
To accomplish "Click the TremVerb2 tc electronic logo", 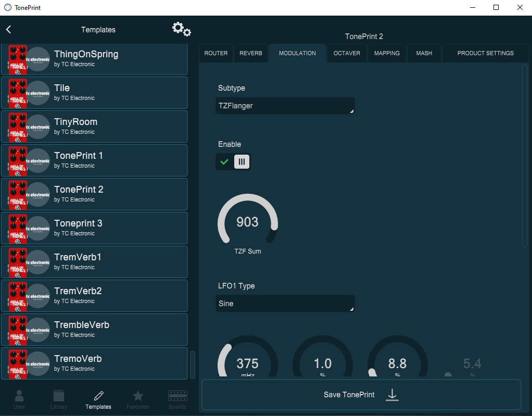I will [x=38, y=296].
